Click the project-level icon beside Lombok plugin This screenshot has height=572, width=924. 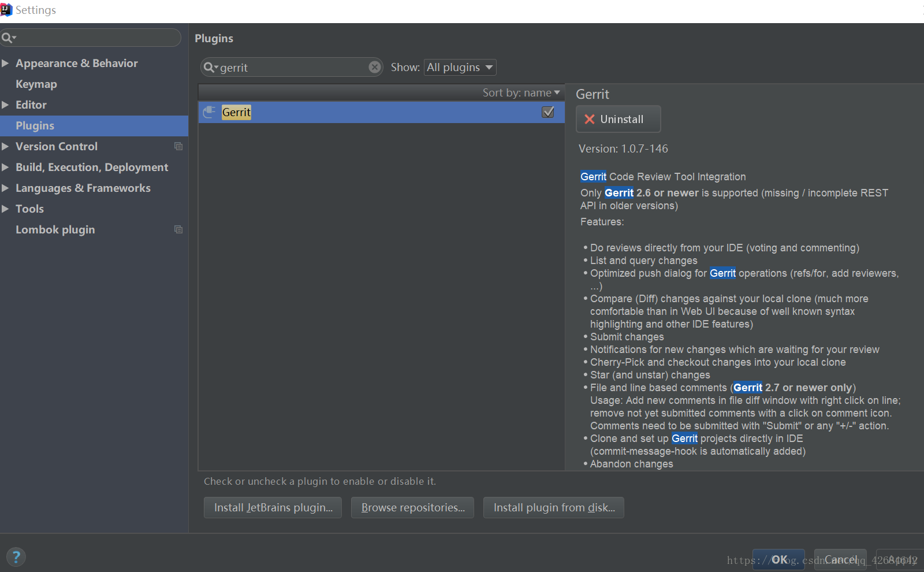[x=178, y=230]
